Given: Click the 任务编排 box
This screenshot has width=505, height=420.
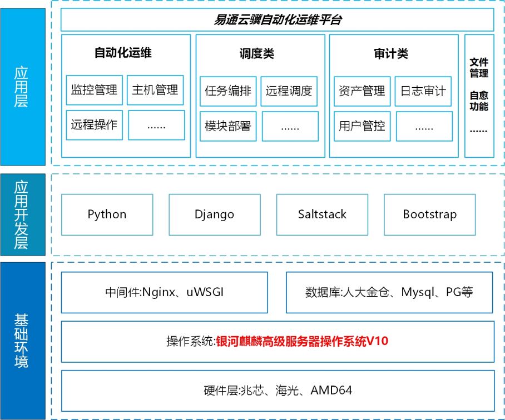Looking at the screenshot, I should pyautogui.click(x=228, y=91).
